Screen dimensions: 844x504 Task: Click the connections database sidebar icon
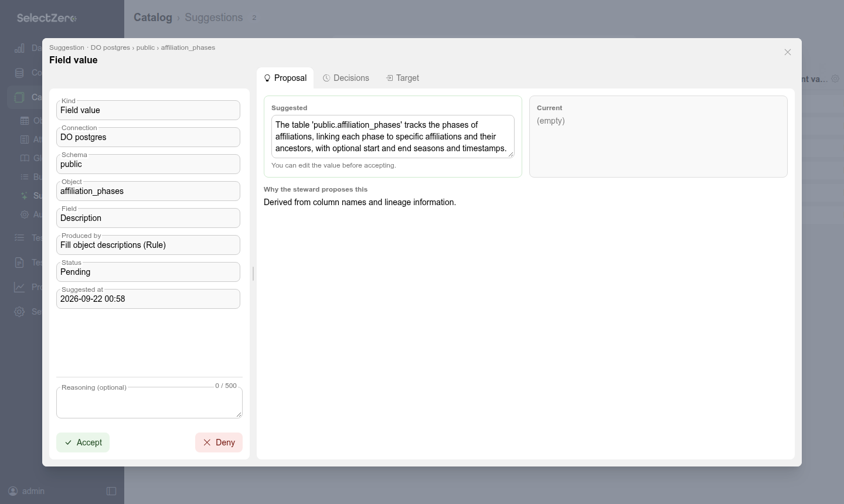[19, 73]
